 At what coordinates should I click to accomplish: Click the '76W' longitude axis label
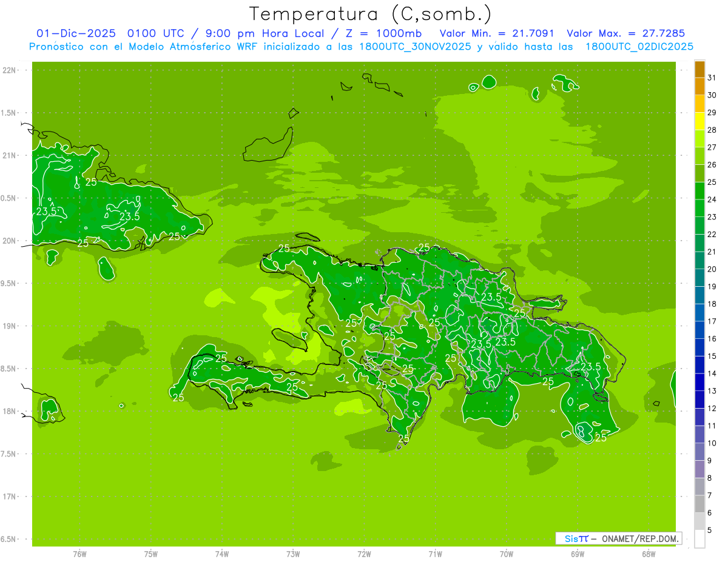point(79,554)
